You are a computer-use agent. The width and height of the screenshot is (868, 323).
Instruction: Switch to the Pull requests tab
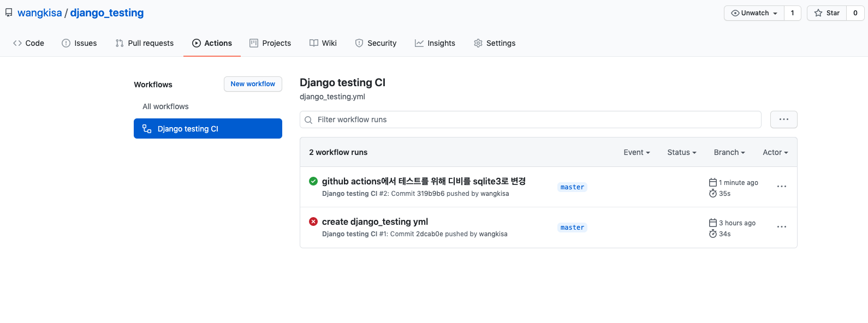[x=145, y=43]
